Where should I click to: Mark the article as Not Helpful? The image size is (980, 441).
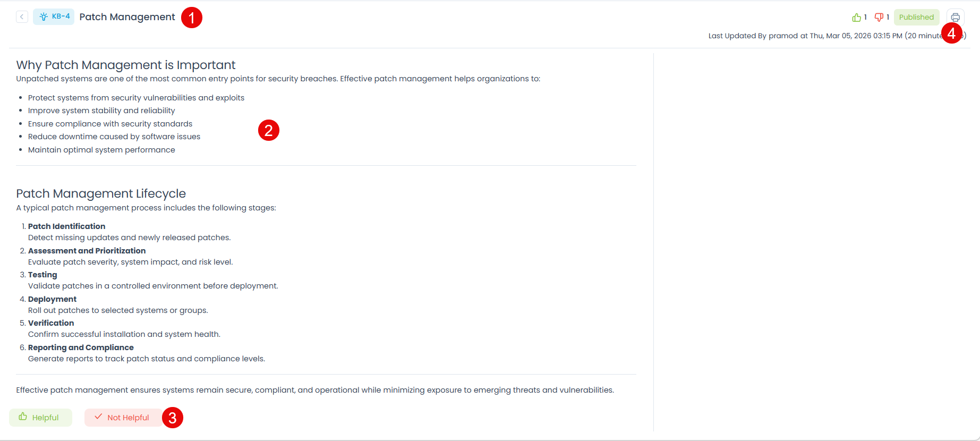coord(122,418)
